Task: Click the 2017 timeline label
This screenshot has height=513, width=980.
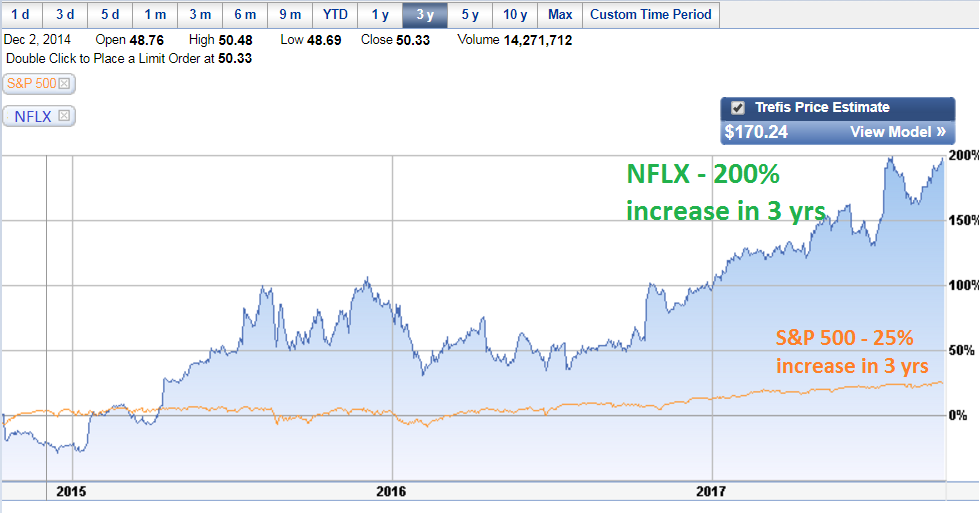Action: [x=711, y=492]
